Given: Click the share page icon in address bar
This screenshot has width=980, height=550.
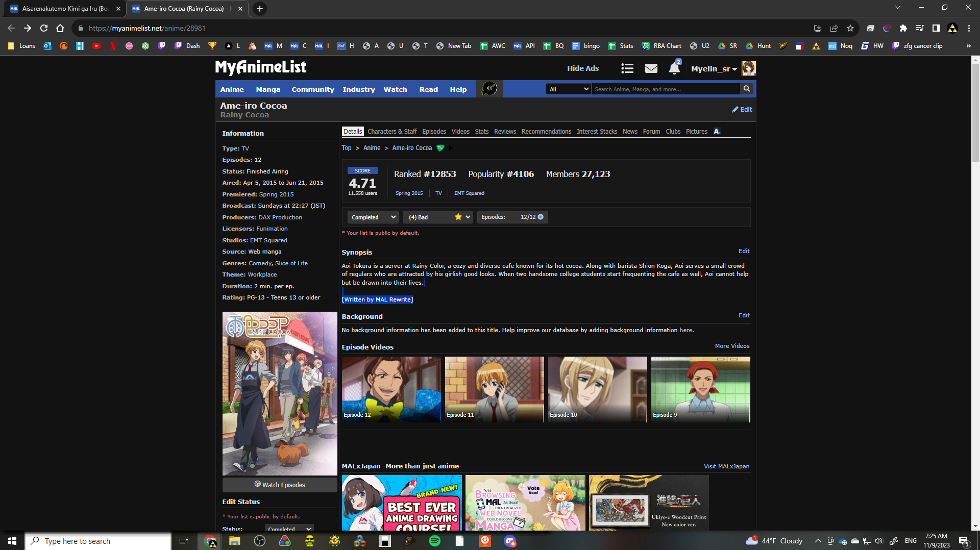Looking at the screenshot, I should [x=834, y=28].
